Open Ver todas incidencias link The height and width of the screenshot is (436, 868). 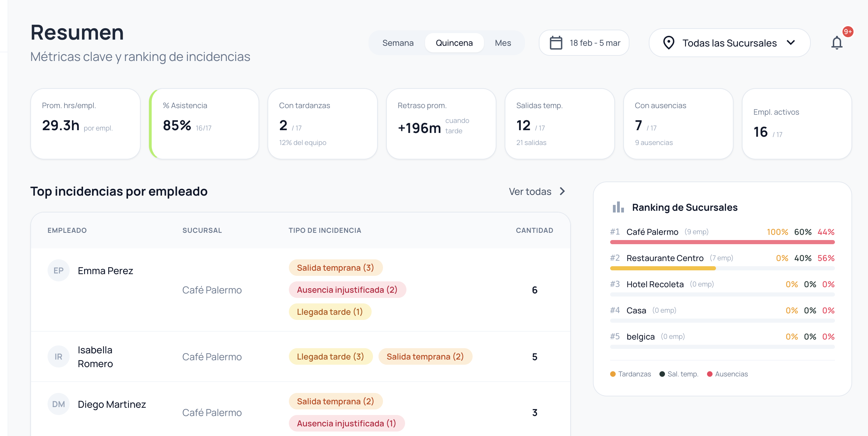(537, 191)
